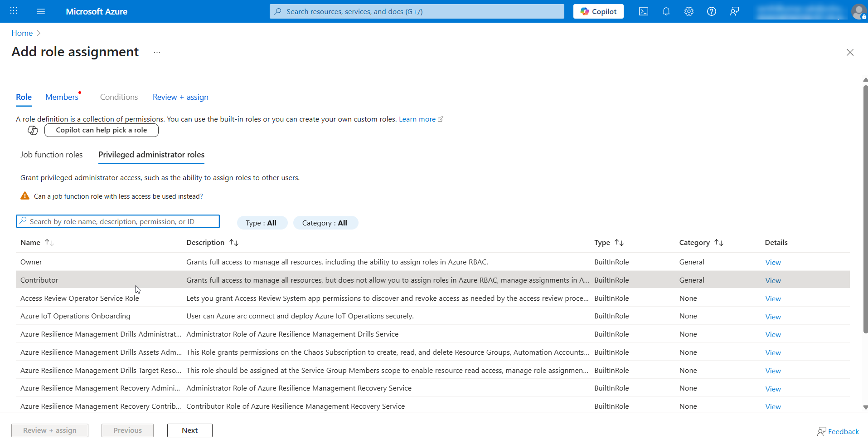Open the Type: All filter

[x=262, y=223]
